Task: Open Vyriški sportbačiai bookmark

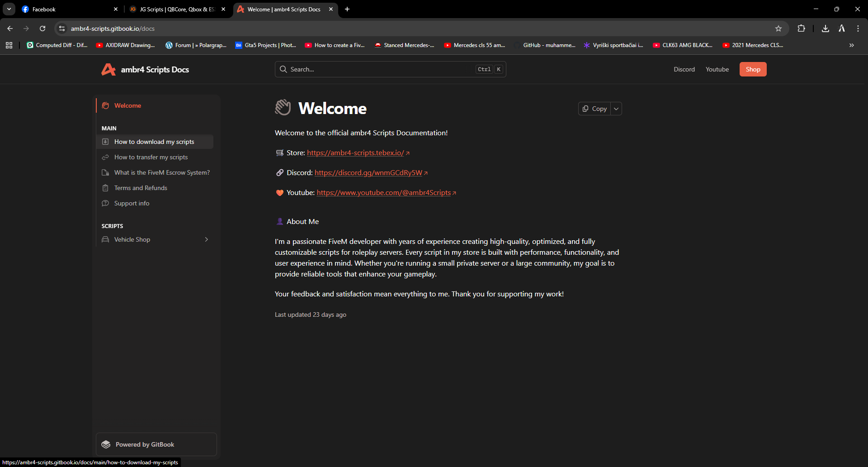Action: pos(613,45)
